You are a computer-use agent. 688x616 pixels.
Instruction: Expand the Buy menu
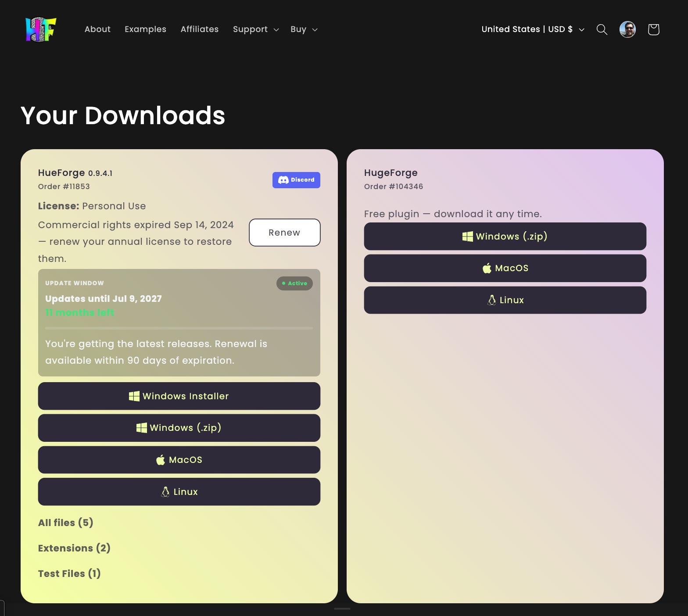pyautogui.click(x=304, y=29)
